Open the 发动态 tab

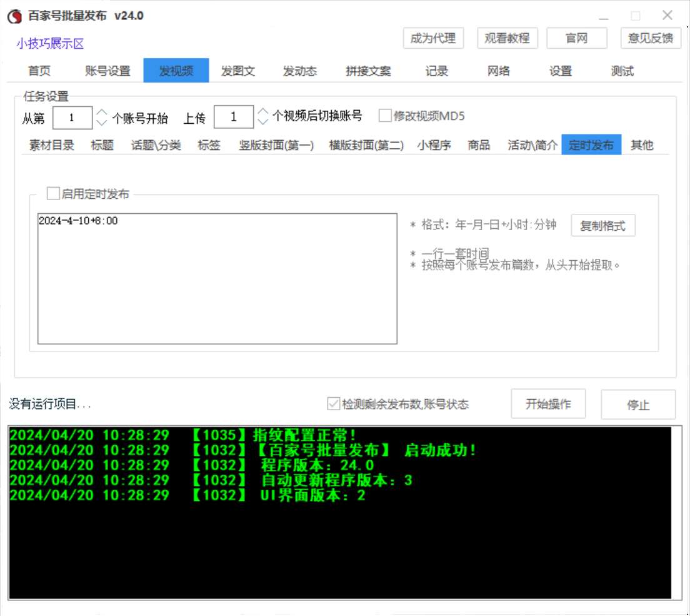[x=299, y=71]
